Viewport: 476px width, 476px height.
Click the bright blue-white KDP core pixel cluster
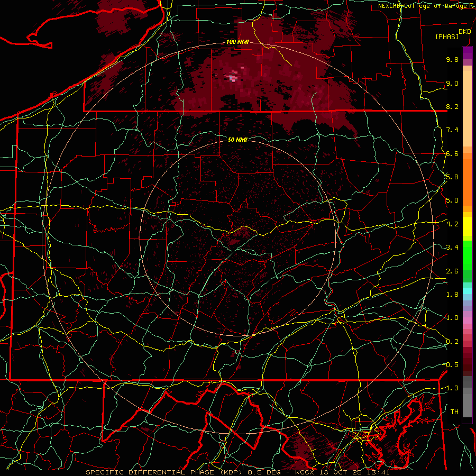[x=233, y=78]
